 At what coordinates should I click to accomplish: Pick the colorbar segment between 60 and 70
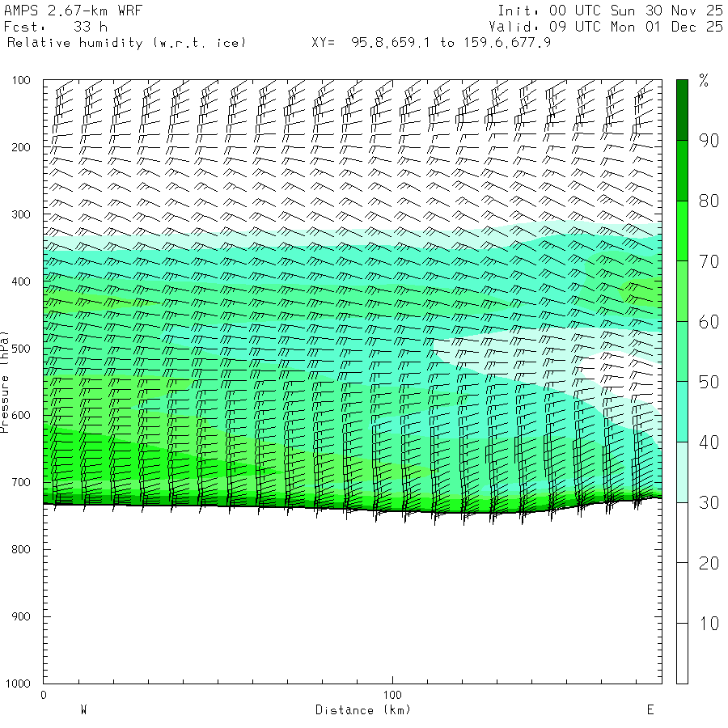(682, 290)
